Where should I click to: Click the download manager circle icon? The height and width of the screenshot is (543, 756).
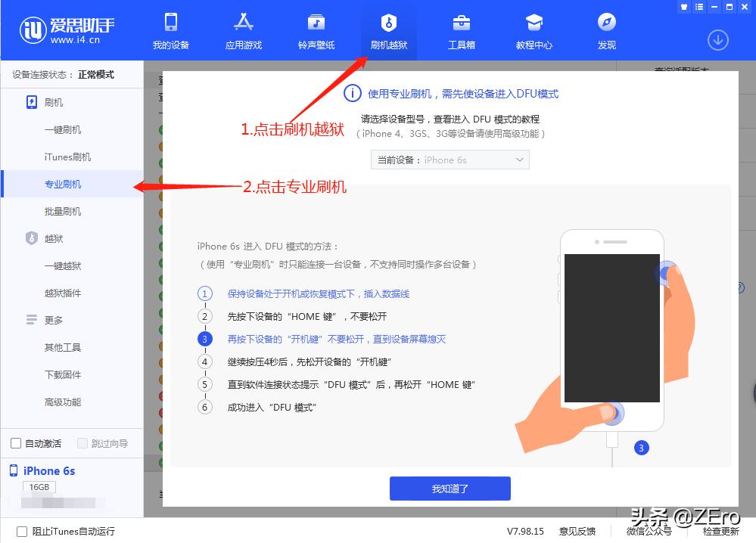tap(717, 40)
